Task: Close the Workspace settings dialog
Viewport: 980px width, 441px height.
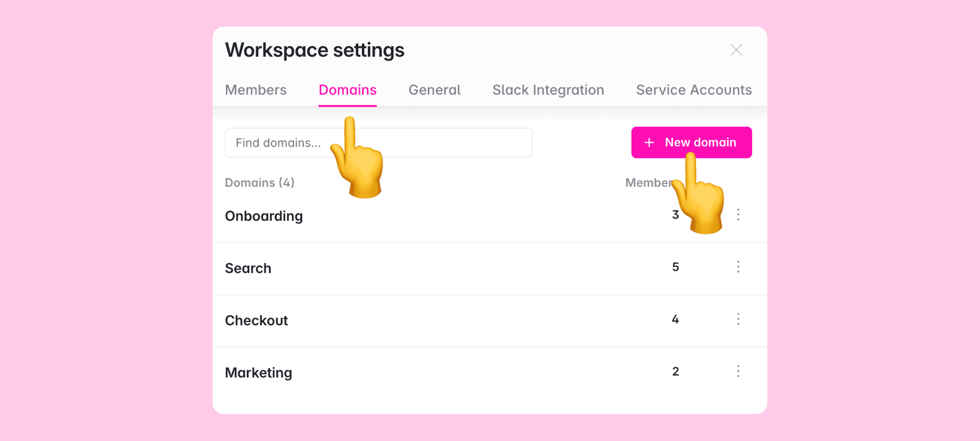Action: click(736, 50)
